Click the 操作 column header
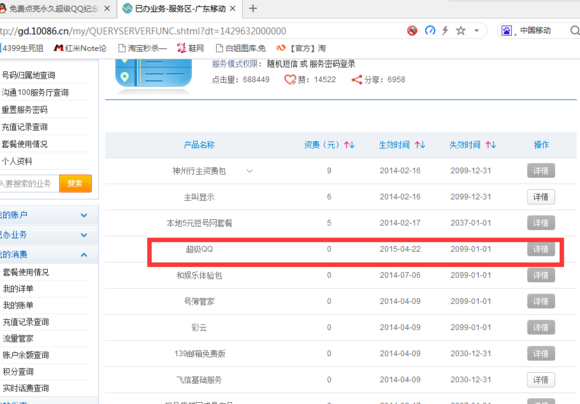 541,145
